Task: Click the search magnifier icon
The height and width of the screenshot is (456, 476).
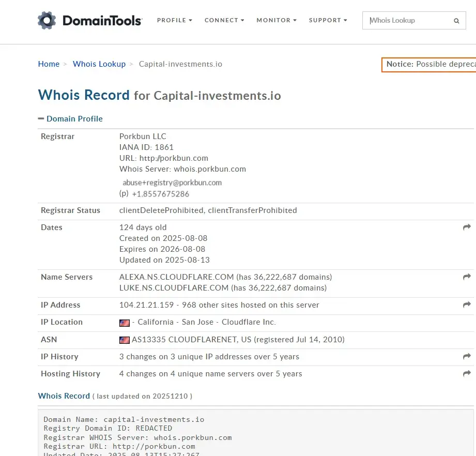Action: click(456, 21)
